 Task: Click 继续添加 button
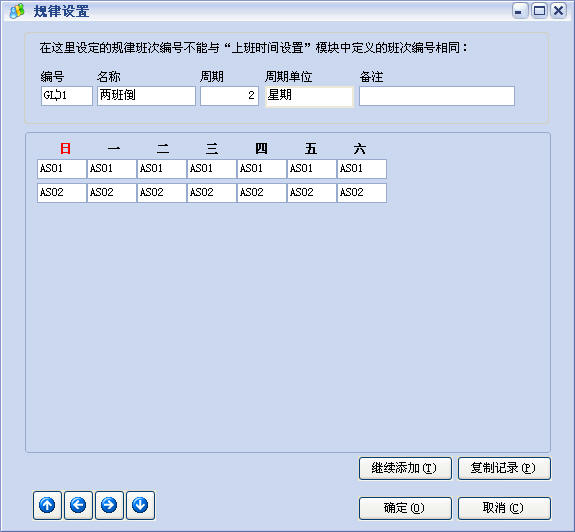click(405, 468)
